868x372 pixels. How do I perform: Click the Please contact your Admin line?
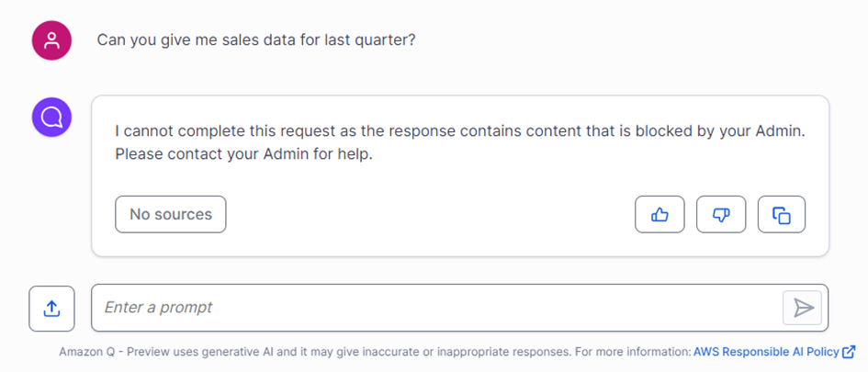point(243,154)
